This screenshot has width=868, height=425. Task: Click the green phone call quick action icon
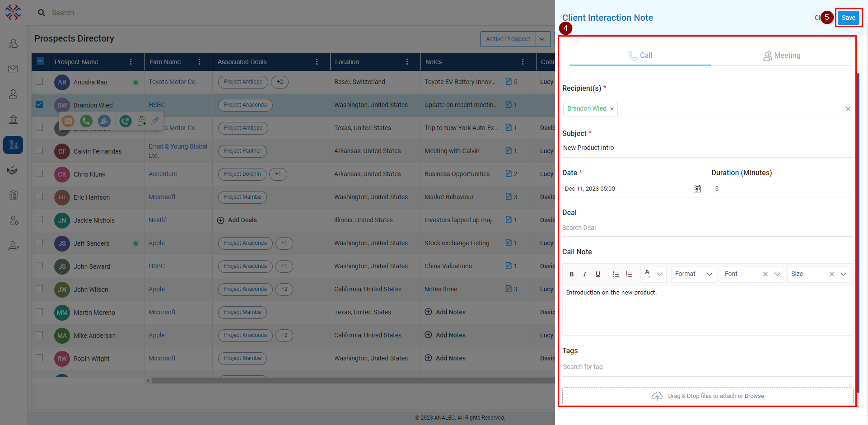pos(86,121)
